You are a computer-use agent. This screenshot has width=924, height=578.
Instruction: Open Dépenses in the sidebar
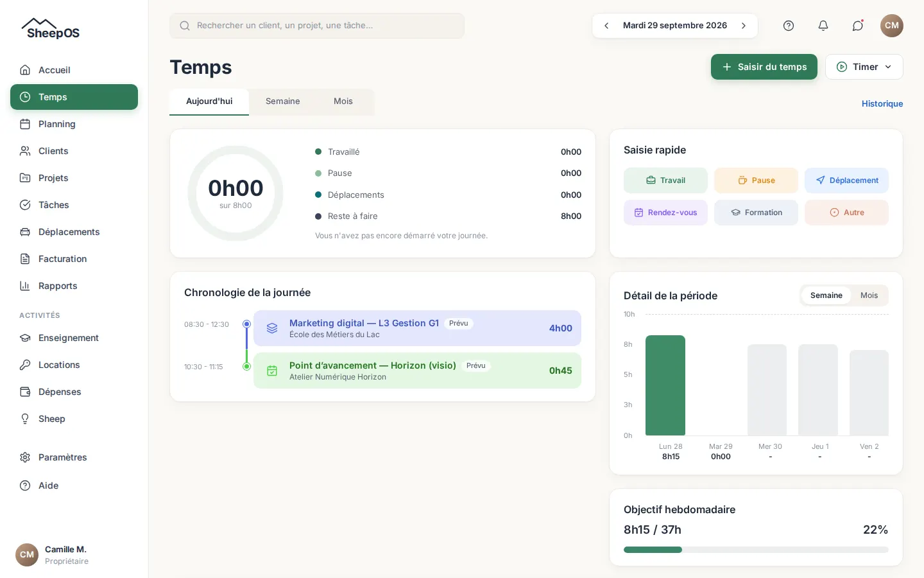tap(74, 392)
